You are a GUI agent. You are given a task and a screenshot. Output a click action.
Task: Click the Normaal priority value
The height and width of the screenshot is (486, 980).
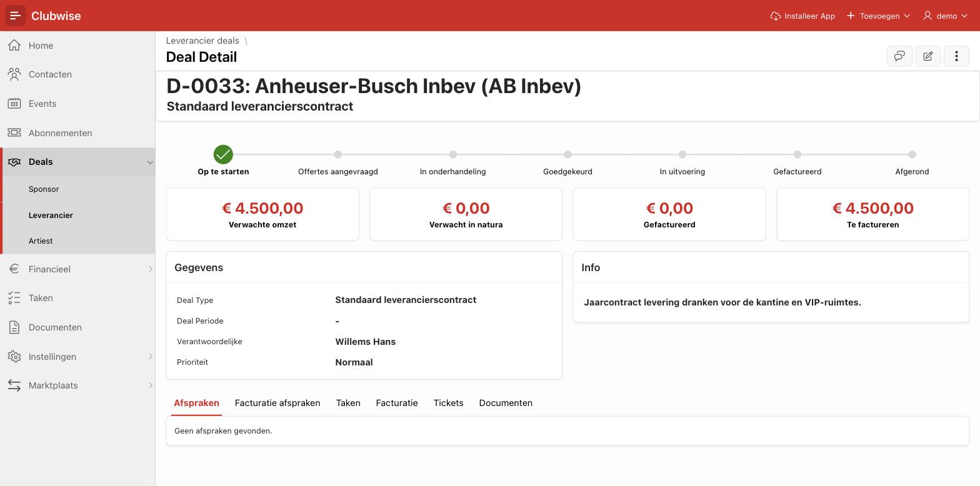(x=354, y=362)
